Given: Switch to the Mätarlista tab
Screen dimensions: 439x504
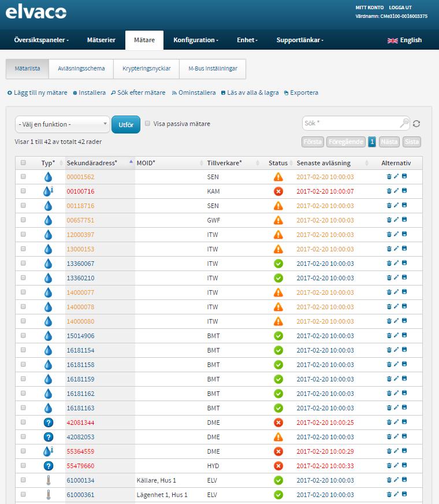Looking at the screenshot, I should (x=27, y=68).
